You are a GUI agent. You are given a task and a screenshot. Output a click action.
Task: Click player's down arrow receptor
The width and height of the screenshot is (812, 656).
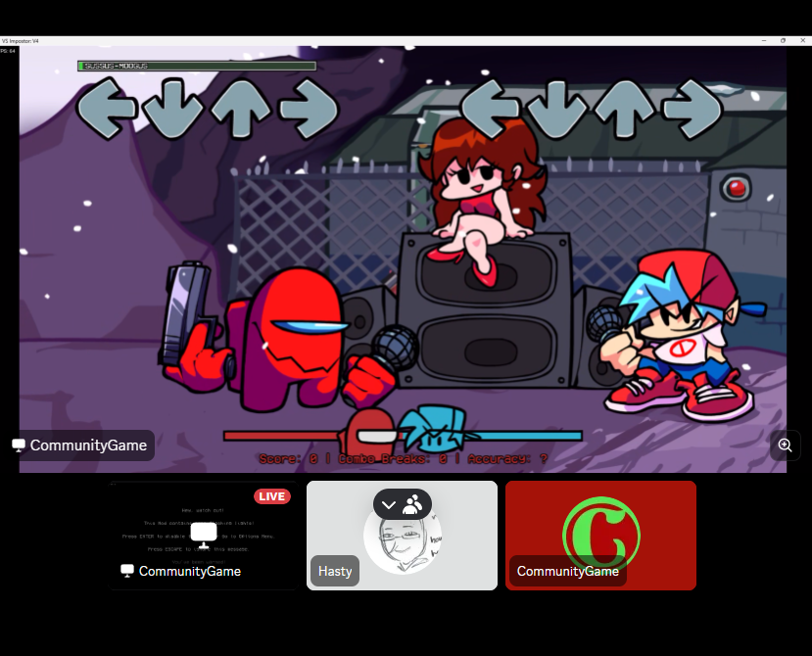pos(557,109)
